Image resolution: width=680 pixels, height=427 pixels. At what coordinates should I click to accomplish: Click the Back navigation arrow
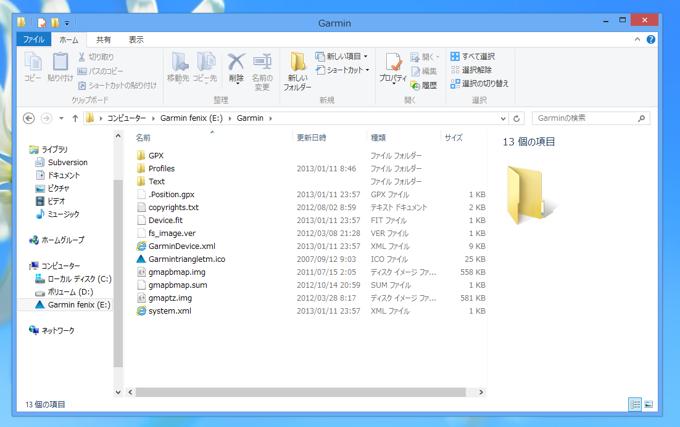pyautogui.click(x=29, y=118)
